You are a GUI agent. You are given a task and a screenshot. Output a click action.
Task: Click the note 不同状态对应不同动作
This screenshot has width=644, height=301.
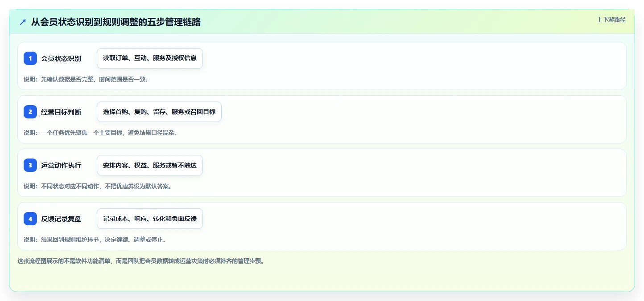point(98,186)
